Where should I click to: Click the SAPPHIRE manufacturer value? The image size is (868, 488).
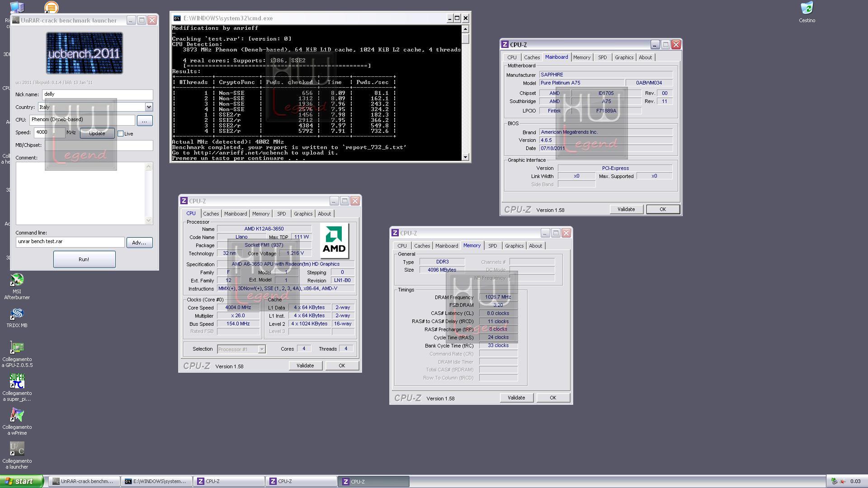(x=606, y=75)
